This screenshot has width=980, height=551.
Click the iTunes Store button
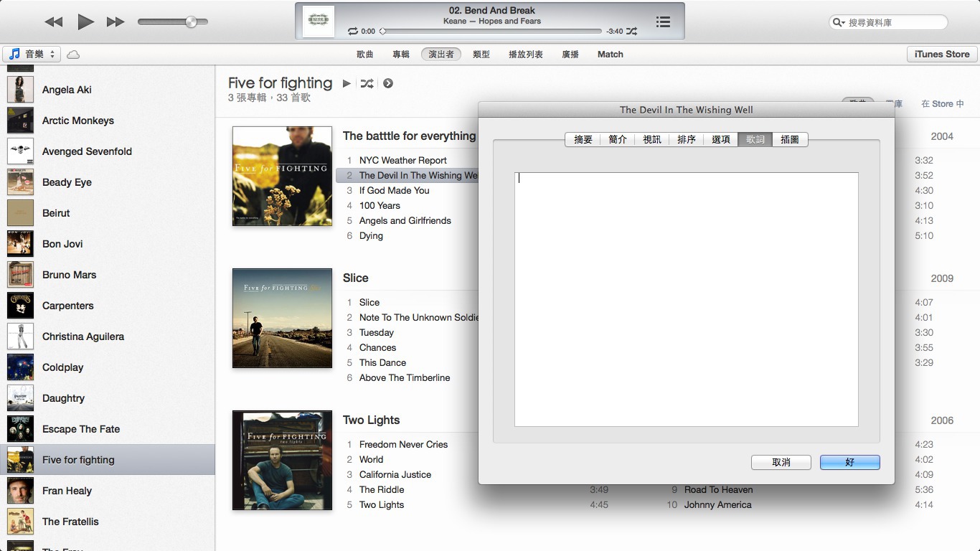point(942,54)
